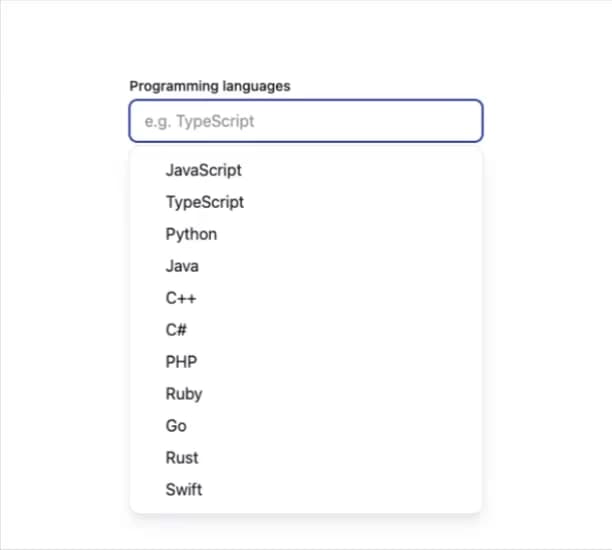
Task: Choose C++ from the language list
Action: [306, 298]
